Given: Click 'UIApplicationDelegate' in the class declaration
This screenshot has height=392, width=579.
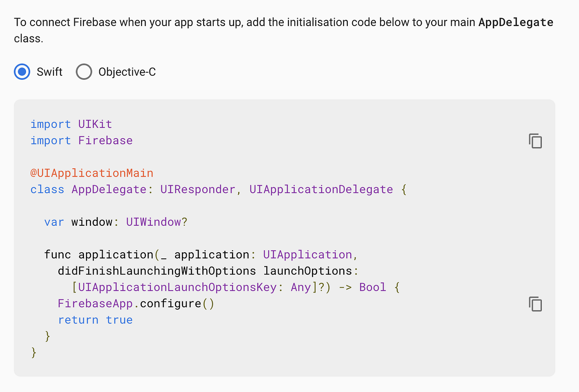Looking at the screenshot, I should [321, 189].
